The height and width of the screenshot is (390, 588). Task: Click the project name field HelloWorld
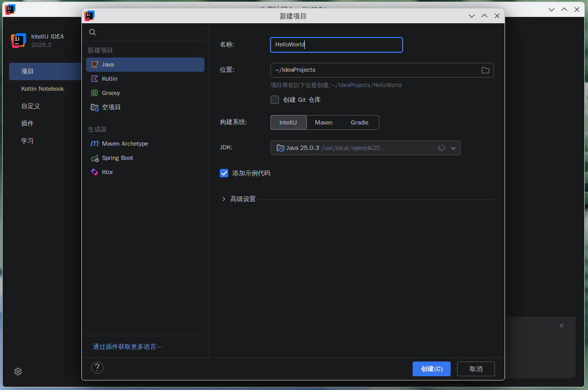tap(337, 44)
